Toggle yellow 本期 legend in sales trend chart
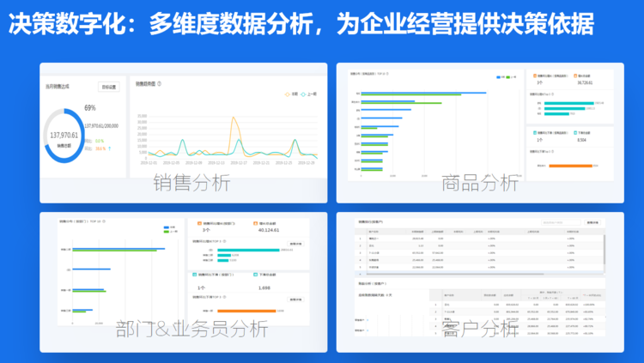 tap(289, 94)
